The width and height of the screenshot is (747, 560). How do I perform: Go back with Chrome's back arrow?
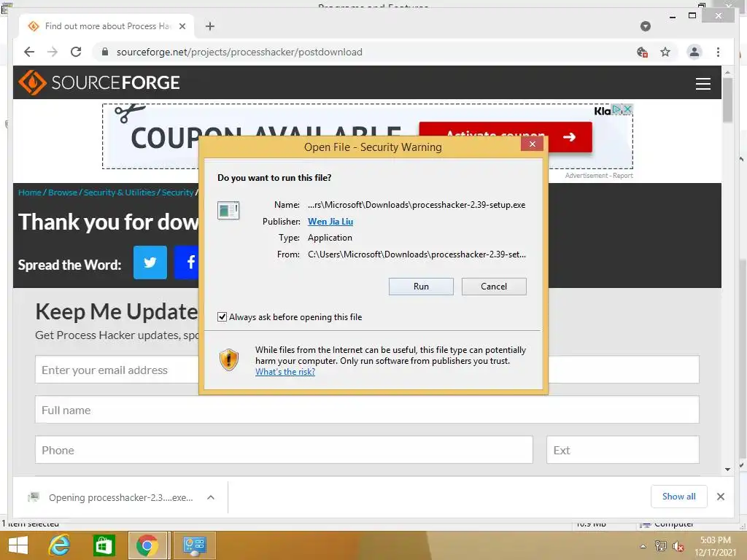tap(29, 52)
